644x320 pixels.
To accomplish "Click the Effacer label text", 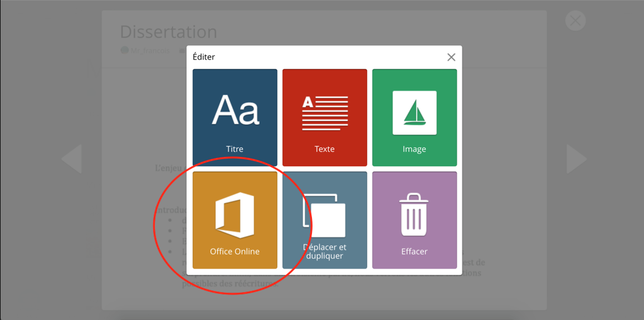I will point(414,251).
